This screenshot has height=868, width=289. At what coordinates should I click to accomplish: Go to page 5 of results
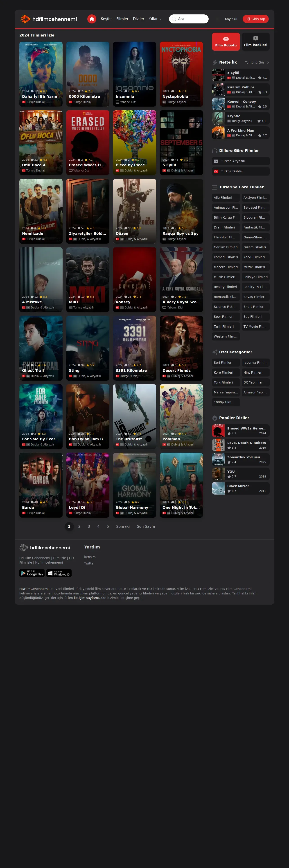(x=108, y=526)
